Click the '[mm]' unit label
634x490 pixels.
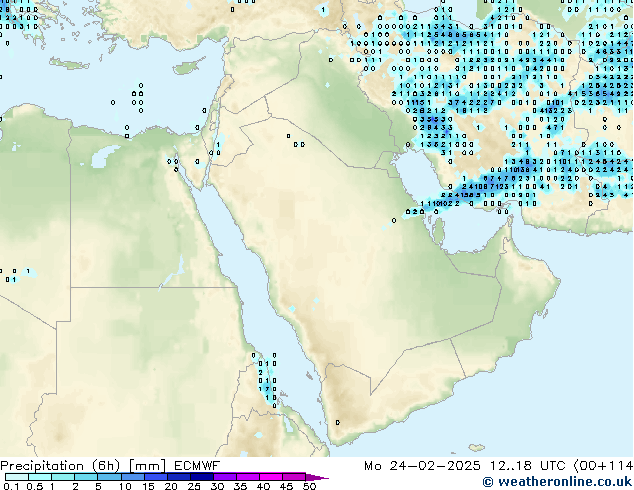point(147,466)
